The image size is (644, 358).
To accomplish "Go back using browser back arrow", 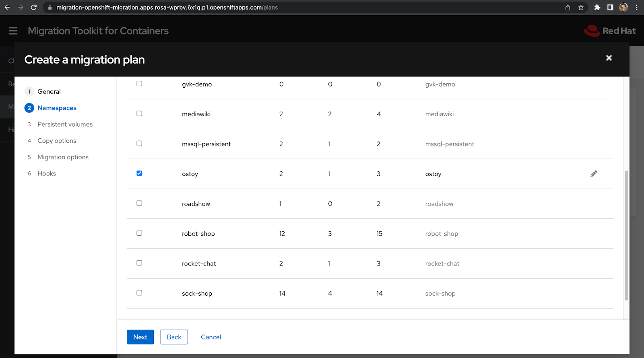I will tap(7, 7).
